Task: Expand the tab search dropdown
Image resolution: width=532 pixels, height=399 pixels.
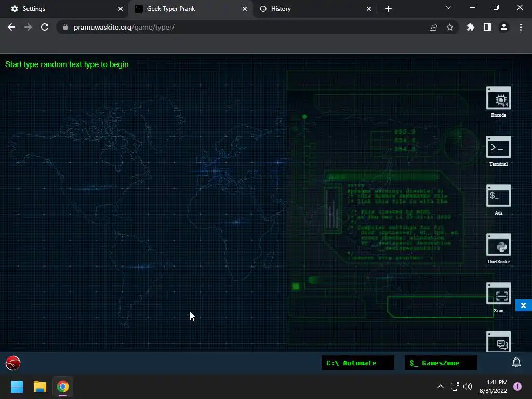Action: [448, 7]
